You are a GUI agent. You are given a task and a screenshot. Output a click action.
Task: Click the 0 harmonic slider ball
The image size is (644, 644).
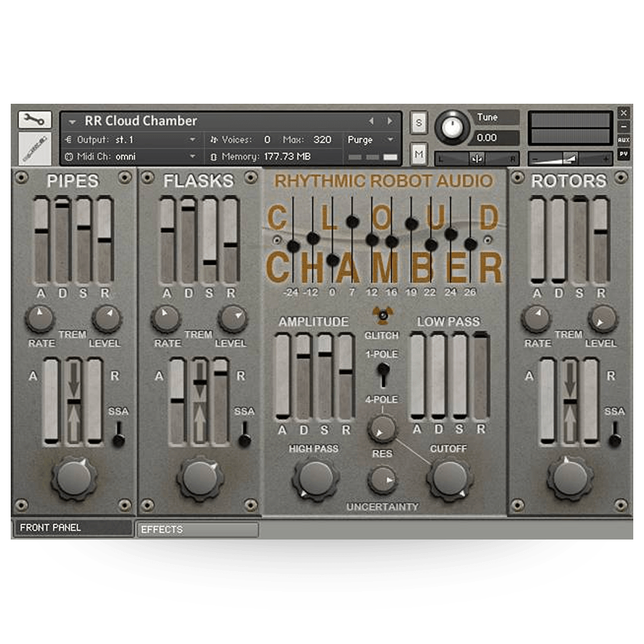point(333,260)
